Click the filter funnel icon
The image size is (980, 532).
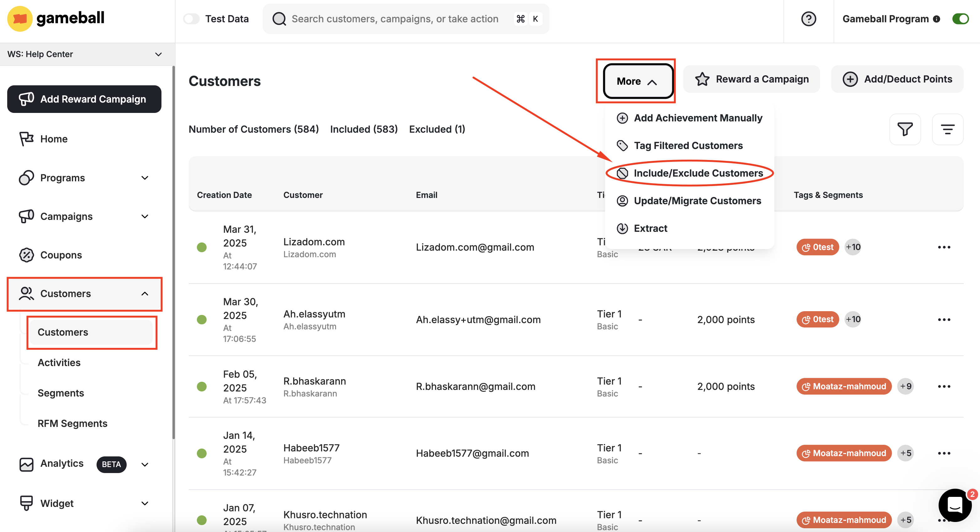905,129
